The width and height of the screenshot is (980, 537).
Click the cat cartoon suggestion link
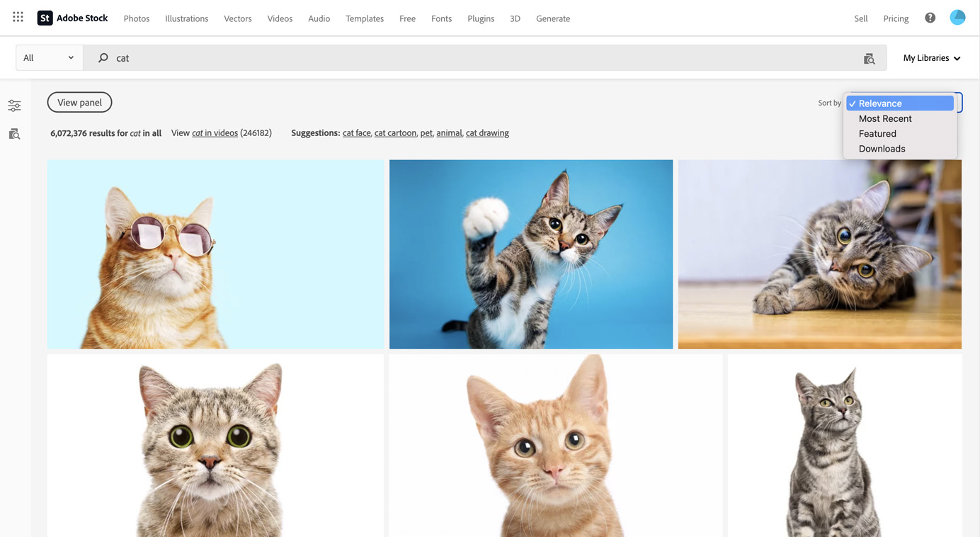click(395, 133)
